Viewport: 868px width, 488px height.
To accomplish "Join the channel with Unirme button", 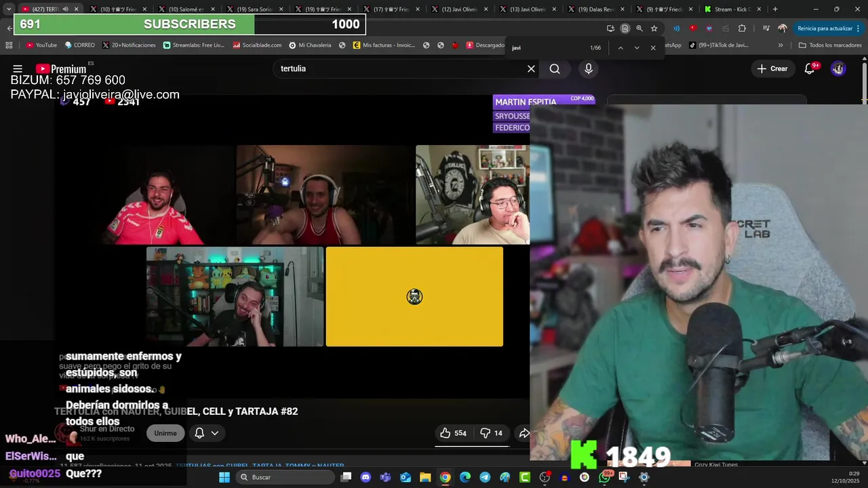I will click(x=165, y=433).
